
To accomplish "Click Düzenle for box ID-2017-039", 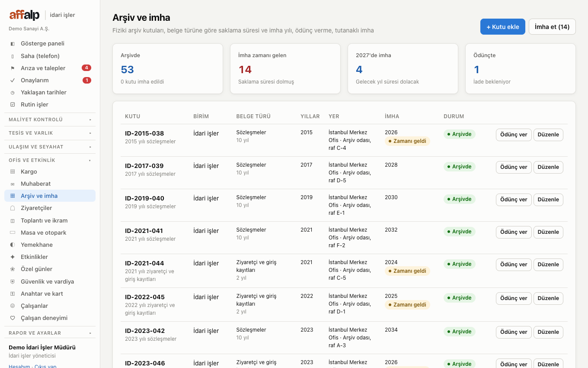I will coord(548,167).
